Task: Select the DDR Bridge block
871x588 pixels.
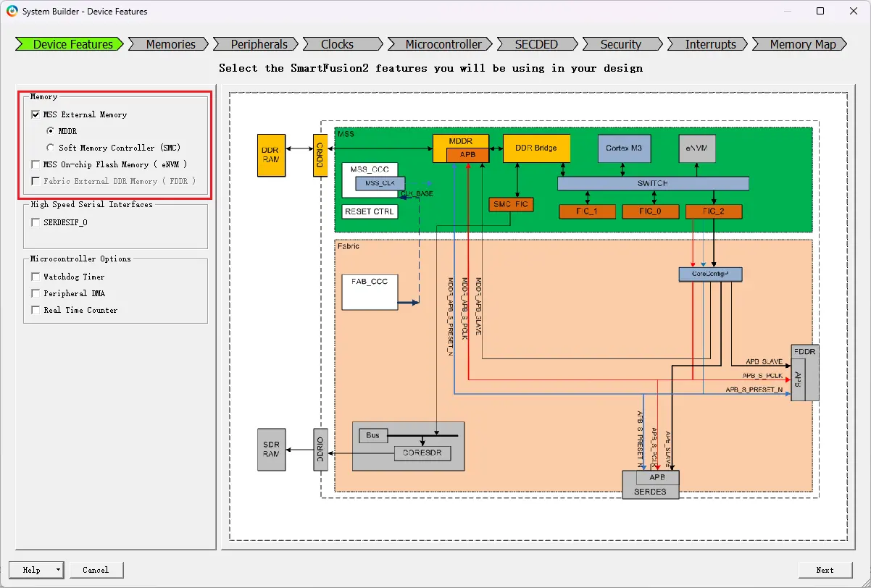Action: tap(536, 148)
